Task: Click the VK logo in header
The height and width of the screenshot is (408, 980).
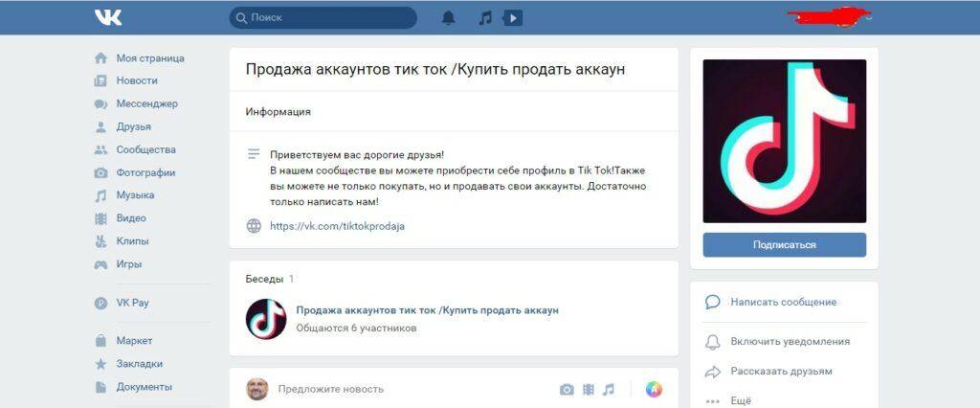Action: pyautogui.click(x=108, y=17)
